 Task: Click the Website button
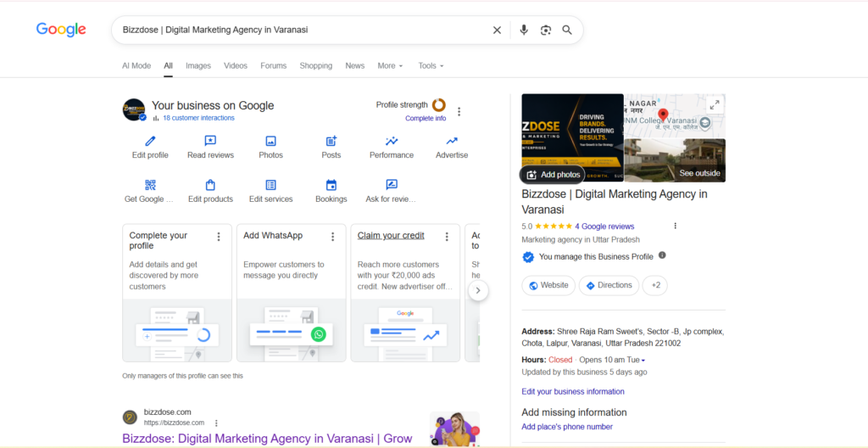pyautogui.click(x=548, y=286)
